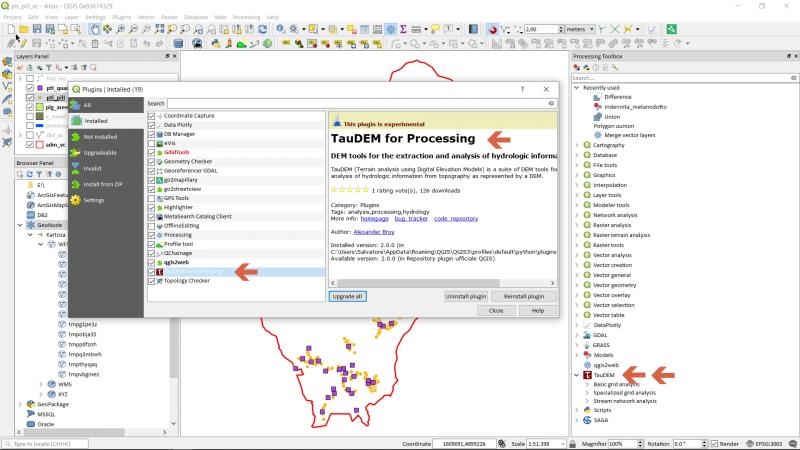Click the EPSG:3003 CRS button
The height and width of the screenshot is (450, 800).
click(x=764, y=444)
